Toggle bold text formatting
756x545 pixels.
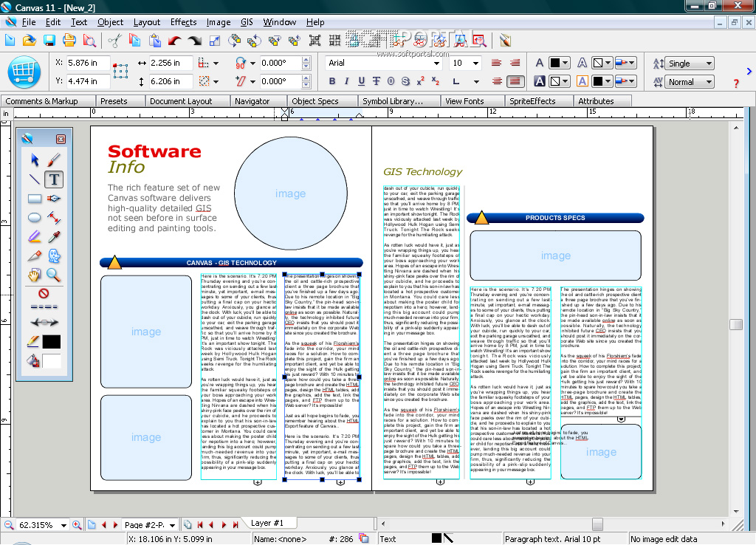(x=332, y=81)
